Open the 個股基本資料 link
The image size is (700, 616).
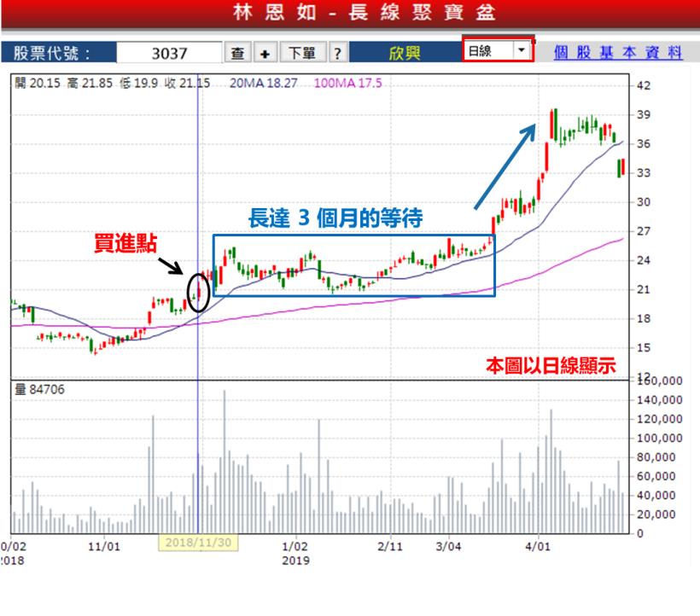point(618,53)
